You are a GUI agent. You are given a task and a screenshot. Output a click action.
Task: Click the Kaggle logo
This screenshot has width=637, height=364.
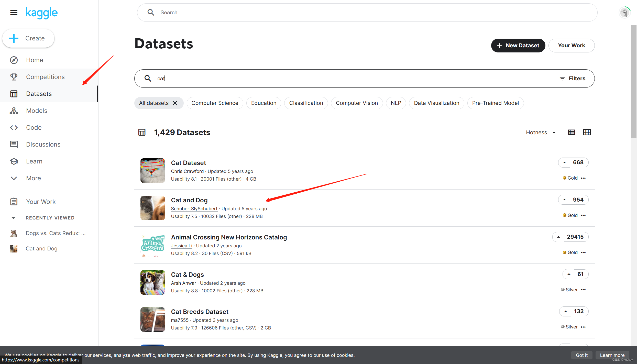(42, 13)
